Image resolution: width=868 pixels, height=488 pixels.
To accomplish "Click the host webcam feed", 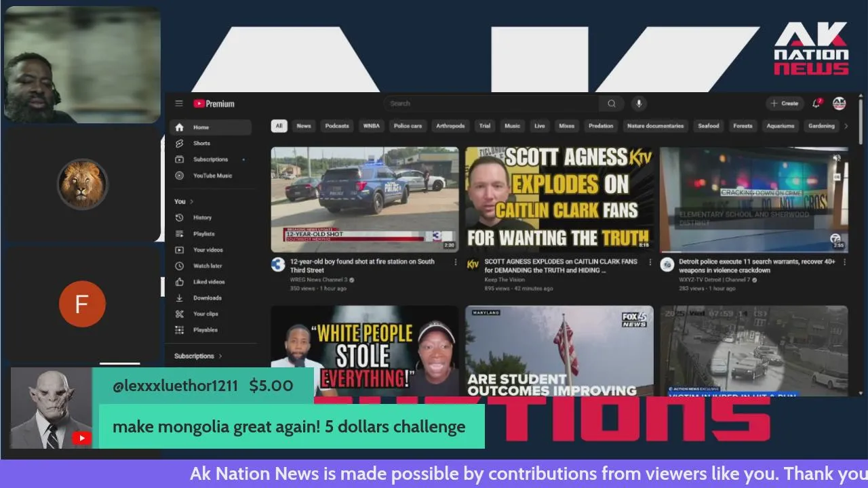I will (82, 64).
